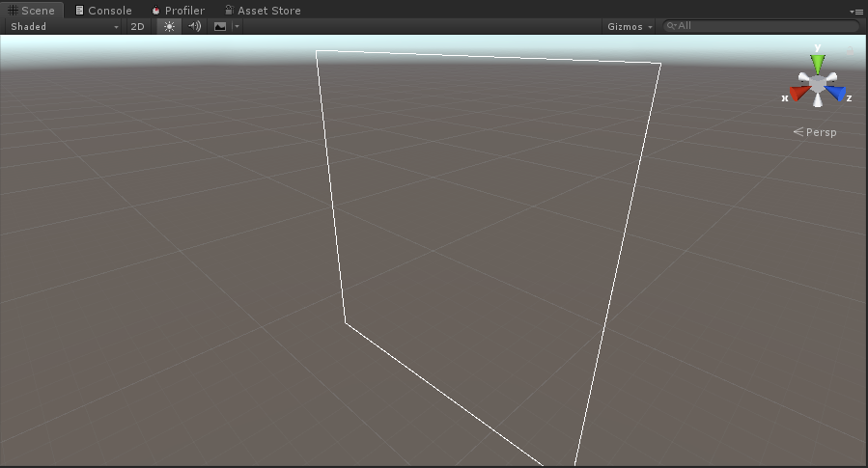Switch to the Asset Store tab
Image resolution: width=868 pixels, height=468 pixels.
coord(263,10)
